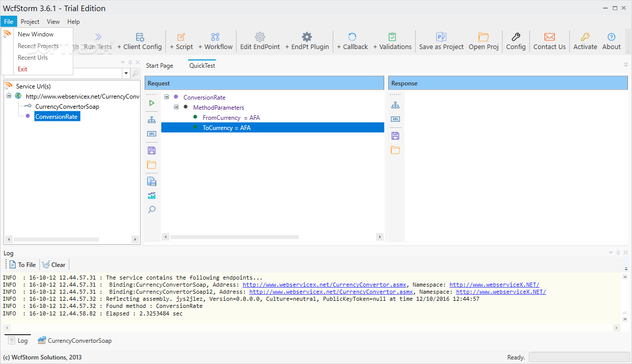The width and height of the screenshot is (632, 364).
Task: Run the request with the green play icon
Action: tap(152, 103)
